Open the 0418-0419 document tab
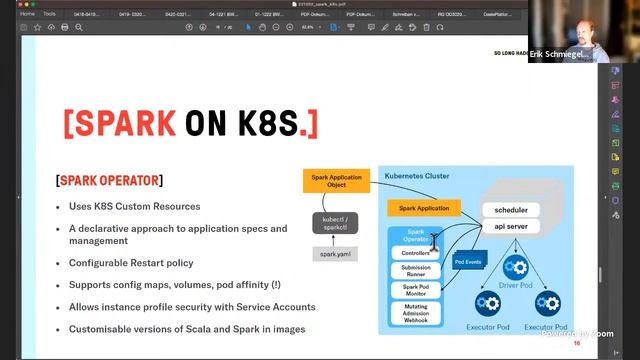The width and height of the screenshot is (640, 360). (86, 14)
